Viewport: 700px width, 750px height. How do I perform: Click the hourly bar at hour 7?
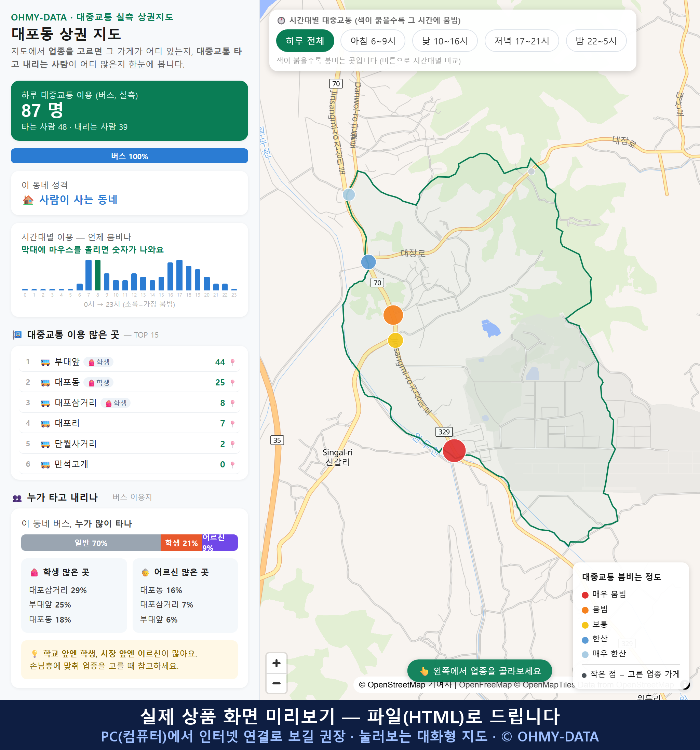(89, 275)
